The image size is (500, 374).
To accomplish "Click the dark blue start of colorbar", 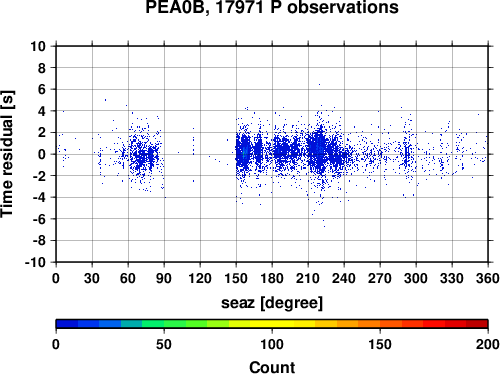I will click(67, 324).
